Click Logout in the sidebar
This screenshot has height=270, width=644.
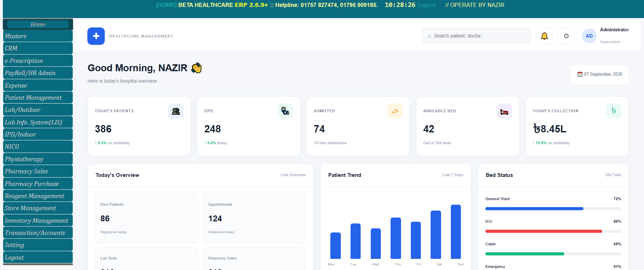[38, 257]
